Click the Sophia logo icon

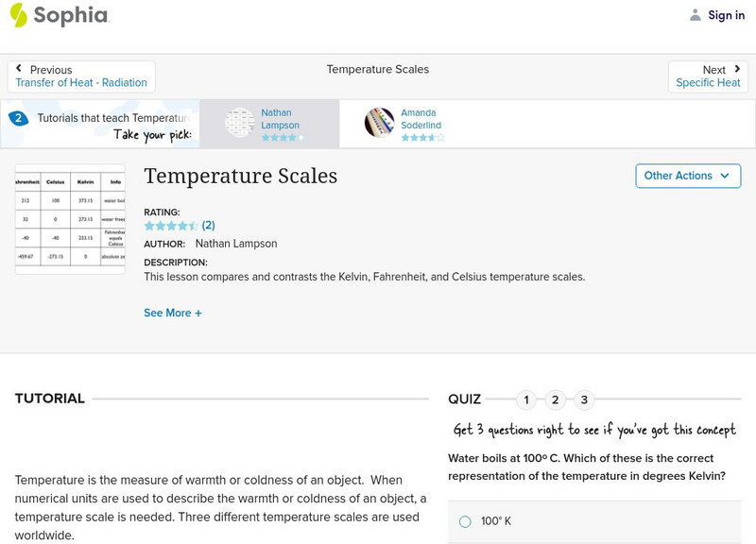click(19, 15)
